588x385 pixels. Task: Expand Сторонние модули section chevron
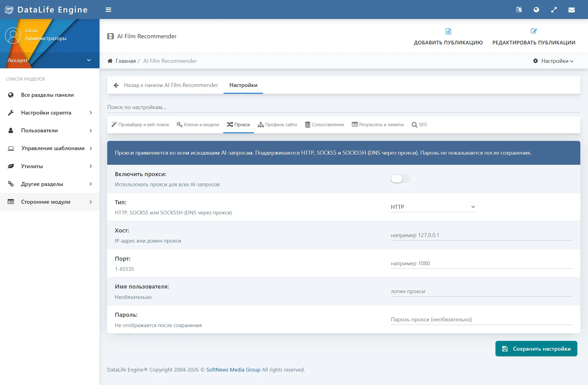point(91,202)
